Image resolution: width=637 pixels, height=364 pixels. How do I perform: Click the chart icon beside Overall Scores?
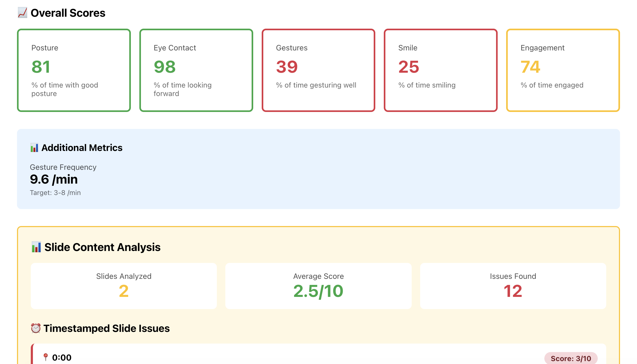coord(23,13)
